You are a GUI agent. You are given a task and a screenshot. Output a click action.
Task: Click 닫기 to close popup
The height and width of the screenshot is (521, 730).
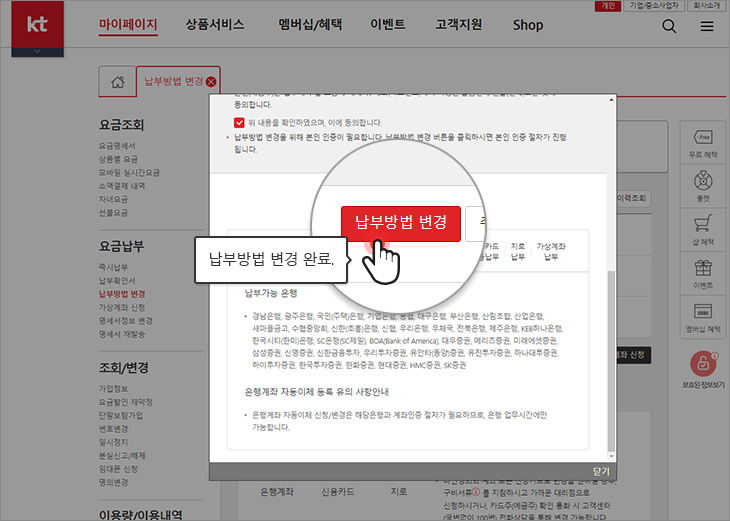click(x=601, y=472)
